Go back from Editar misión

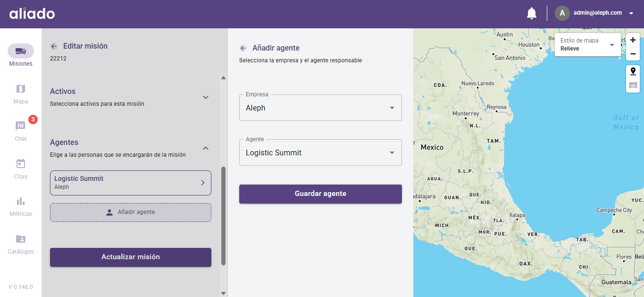coord(54,46)
